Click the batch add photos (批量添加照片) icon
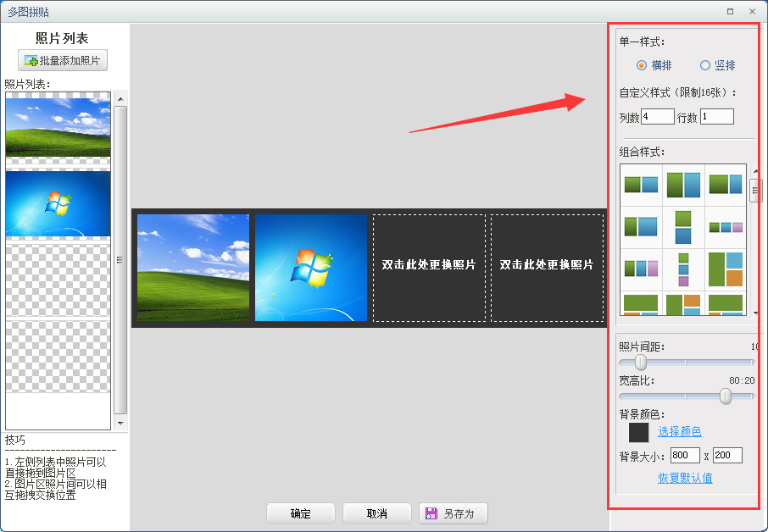 pos(29,60)
